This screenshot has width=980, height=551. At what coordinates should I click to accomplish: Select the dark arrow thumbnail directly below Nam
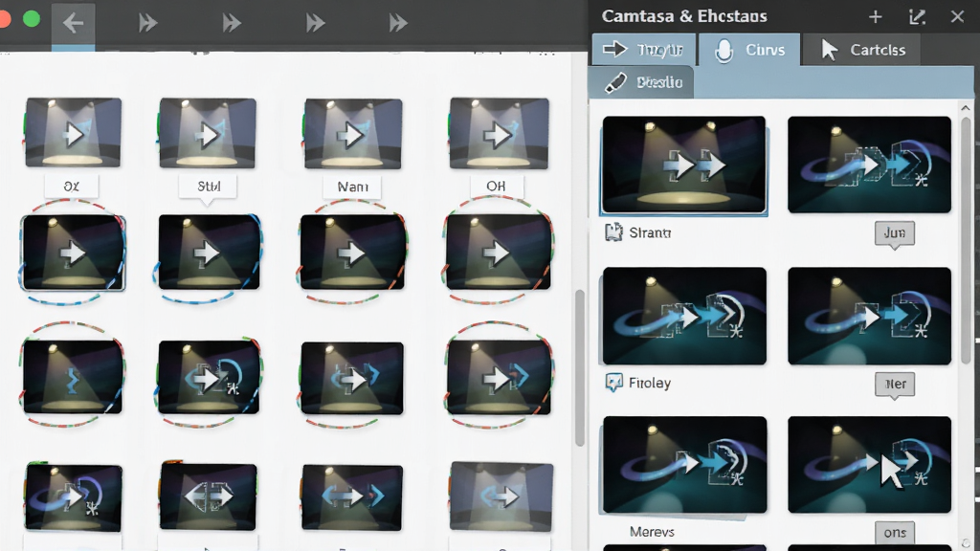(x=352, y=253)
